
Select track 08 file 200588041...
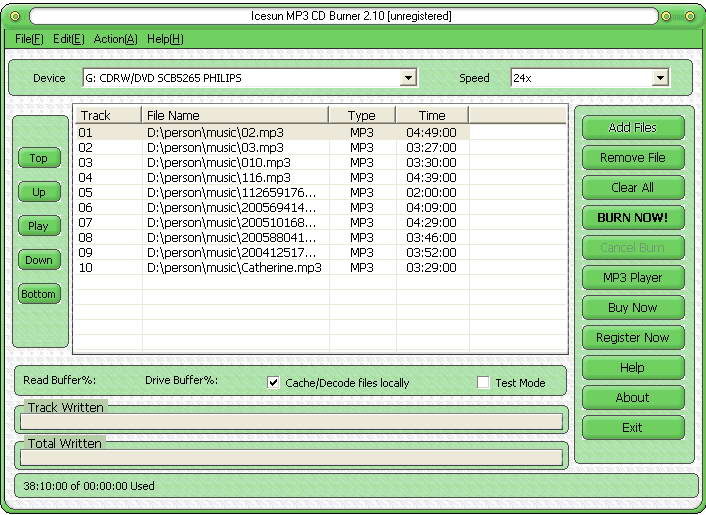(272, 238)
